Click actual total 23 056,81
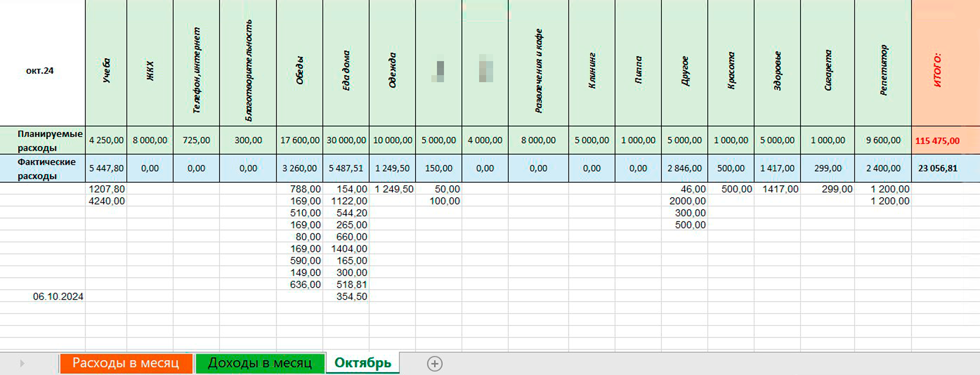 [946, 168]
